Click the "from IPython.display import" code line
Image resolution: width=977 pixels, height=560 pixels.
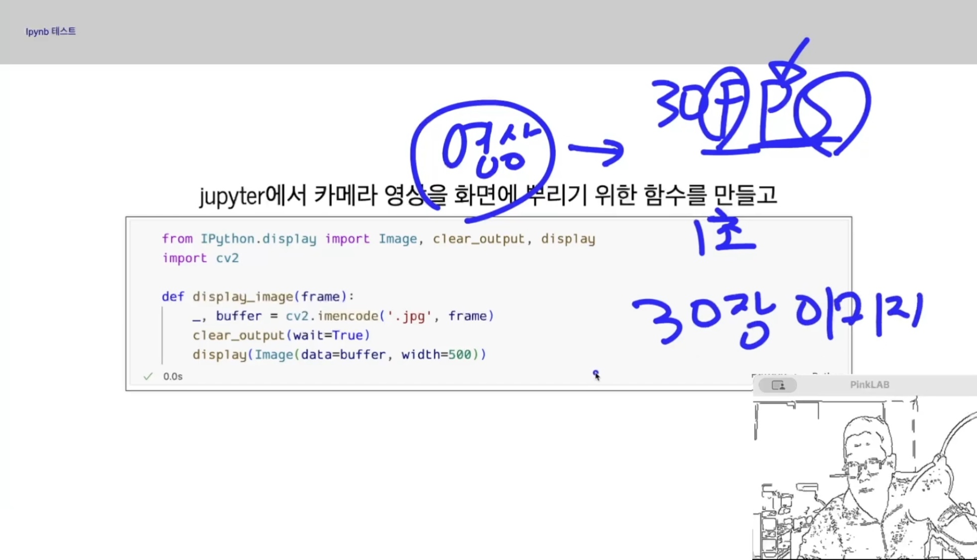pyautogui.click(x=378, y=239)
